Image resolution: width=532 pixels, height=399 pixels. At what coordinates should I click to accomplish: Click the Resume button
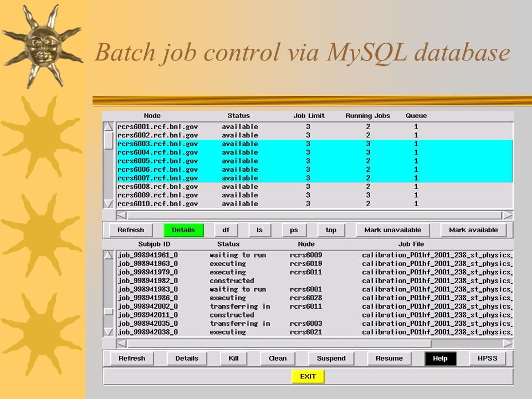(389, 359)
